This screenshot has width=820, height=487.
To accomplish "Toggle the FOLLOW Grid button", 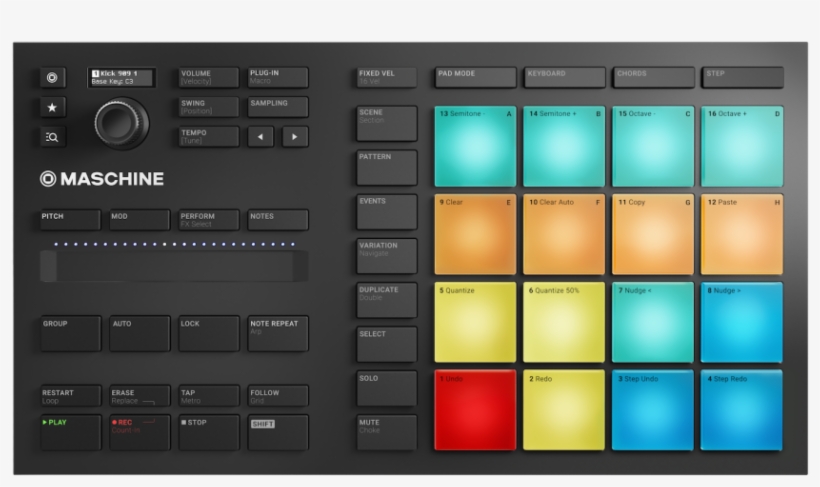I will pyautogui.click(x=278, y=396).
